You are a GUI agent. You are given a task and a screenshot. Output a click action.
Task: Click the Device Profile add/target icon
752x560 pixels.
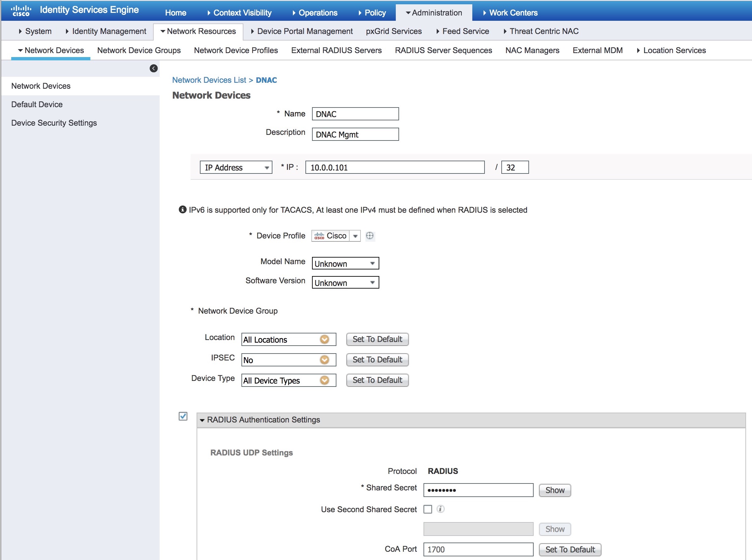coord(370,235)
